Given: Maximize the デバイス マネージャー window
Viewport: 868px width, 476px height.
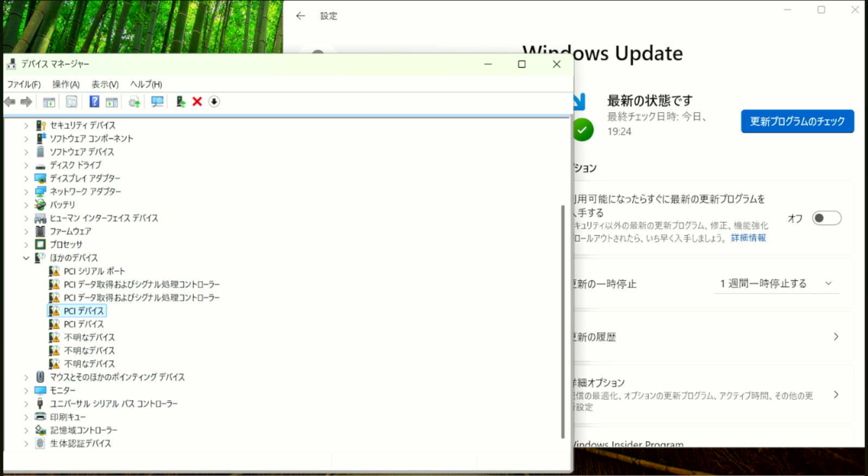Looking at the screenshot, I should click(522, 64).
